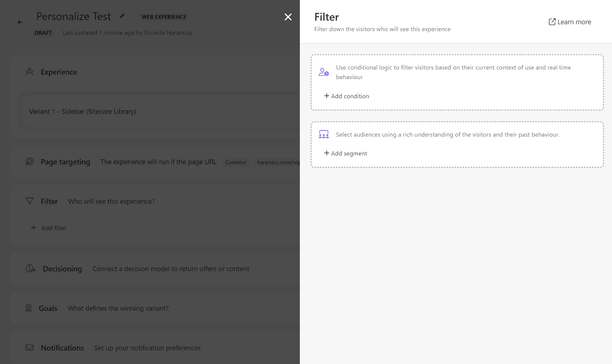Click the real-time visitor condition icon
Screen dimensions: 612x364
click(324, 72)
